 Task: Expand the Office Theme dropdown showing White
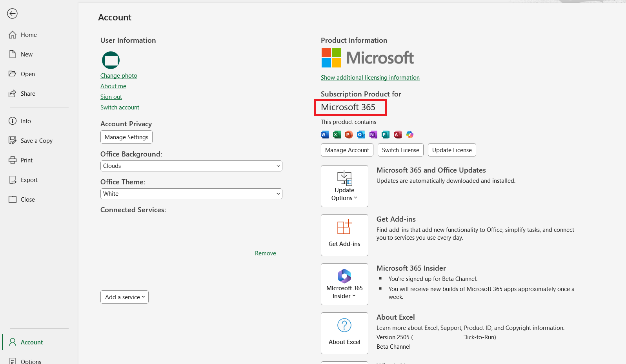tap(191, 194)
